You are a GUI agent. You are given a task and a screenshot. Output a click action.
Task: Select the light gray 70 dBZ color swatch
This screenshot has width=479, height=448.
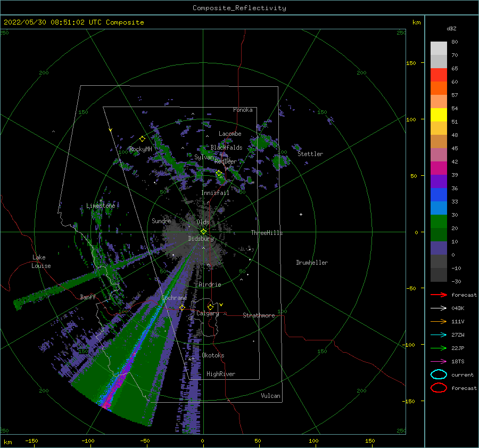(x=439, y=48)
